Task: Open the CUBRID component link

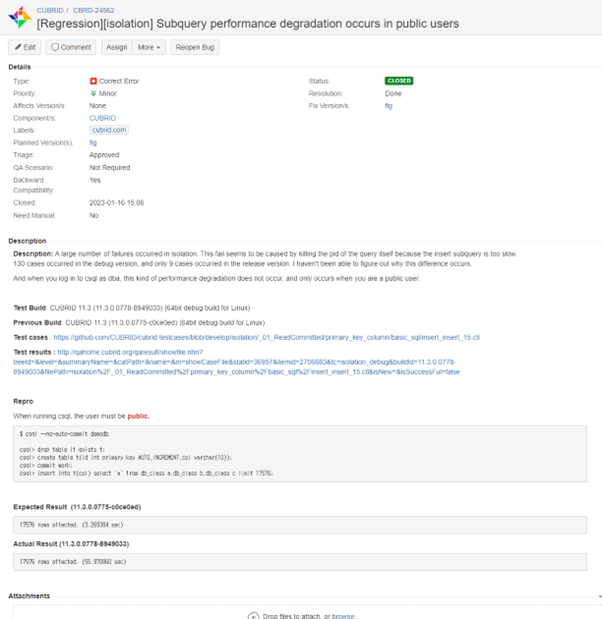Action: pos(102,117)
